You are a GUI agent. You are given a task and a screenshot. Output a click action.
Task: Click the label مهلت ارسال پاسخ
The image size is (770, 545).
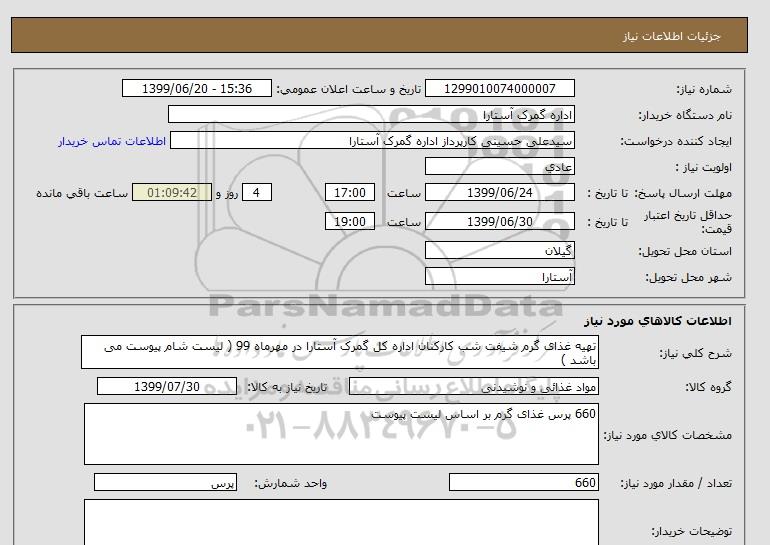pos(684,193)
